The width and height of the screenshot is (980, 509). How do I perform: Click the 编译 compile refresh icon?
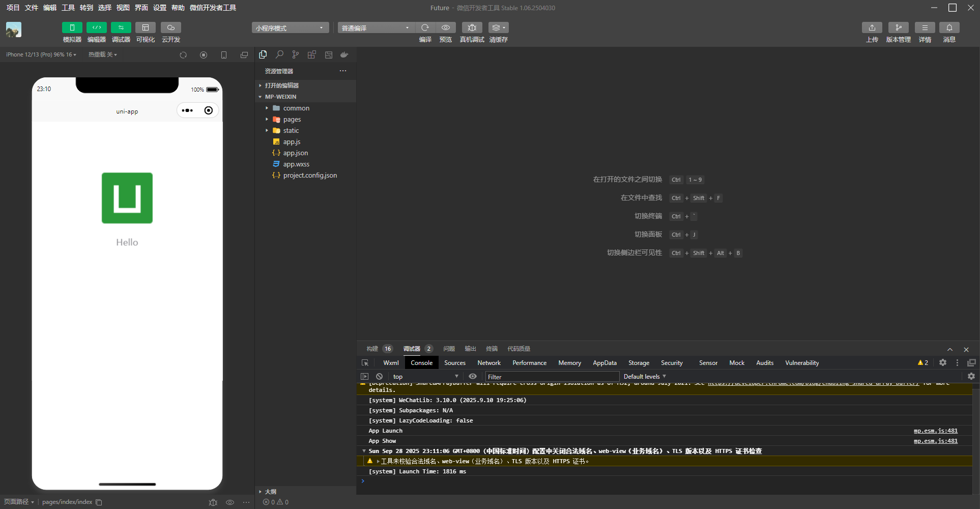point(425,27)
